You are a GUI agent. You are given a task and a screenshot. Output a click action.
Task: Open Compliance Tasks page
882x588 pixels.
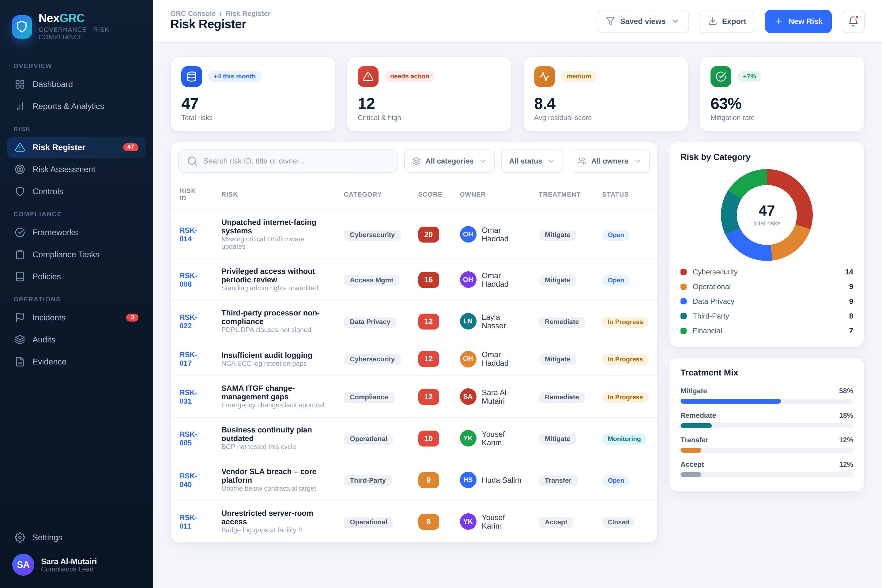point(77,254)
